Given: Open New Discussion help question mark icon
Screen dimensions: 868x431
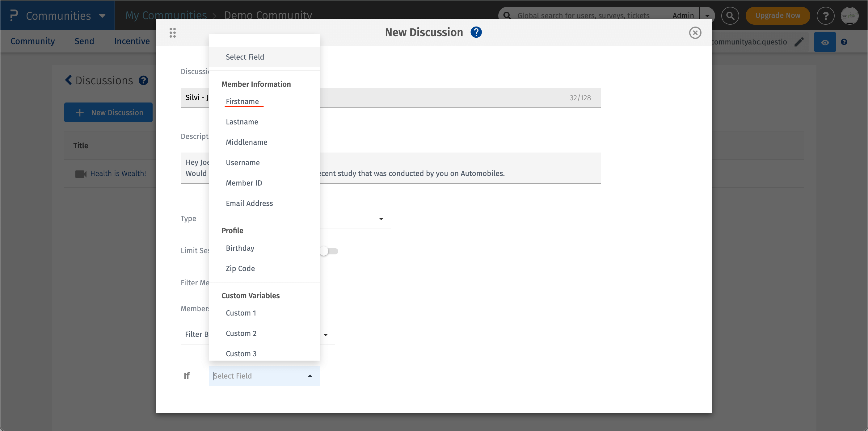Looking at the screenshot, I should pos(476,32).
